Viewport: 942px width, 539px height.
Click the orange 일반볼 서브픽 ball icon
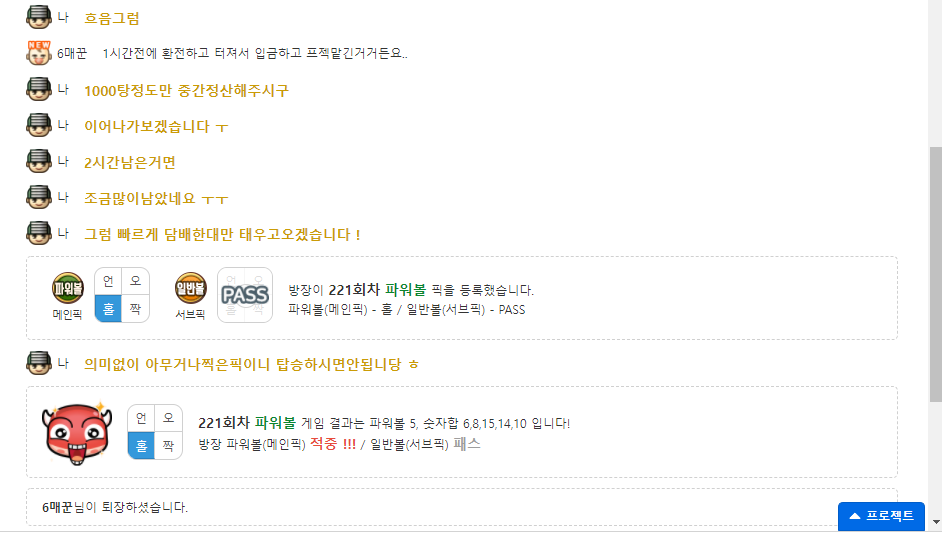click(190, 288)
